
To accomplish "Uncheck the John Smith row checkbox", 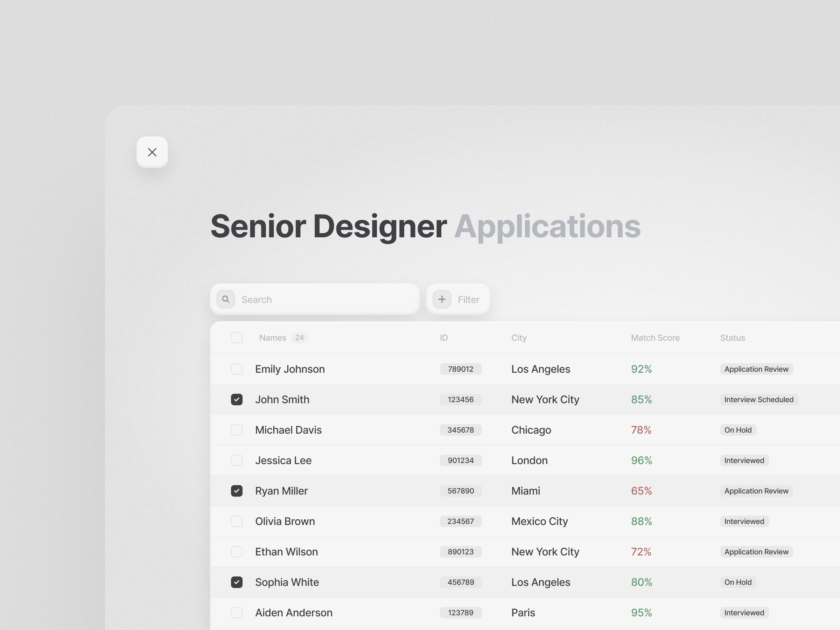I will coord(237,399).
